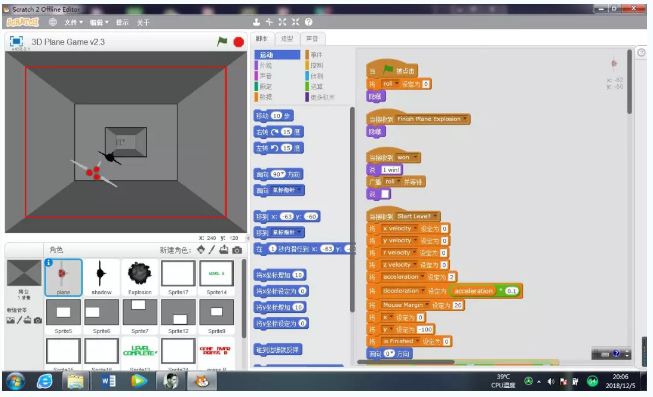Open the block help question mark tool

click(309, 22)
